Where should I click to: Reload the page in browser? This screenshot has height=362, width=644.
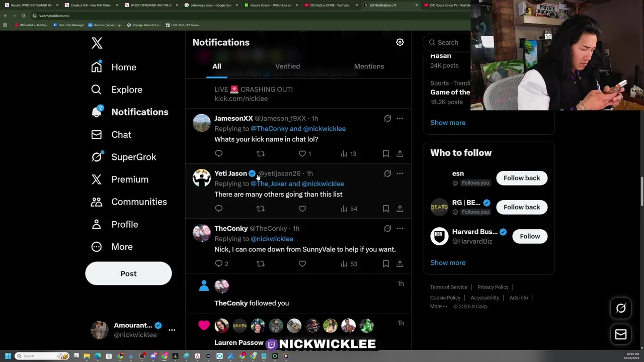(x=23, y=16)
